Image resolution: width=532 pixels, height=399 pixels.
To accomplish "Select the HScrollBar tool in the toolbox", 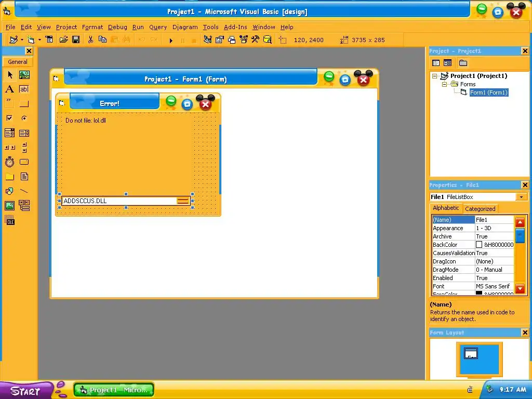I will pos(10,147).
